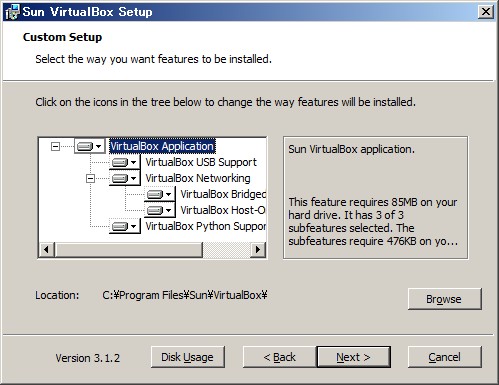
Task: Click the install location path text
Action: 185,295
